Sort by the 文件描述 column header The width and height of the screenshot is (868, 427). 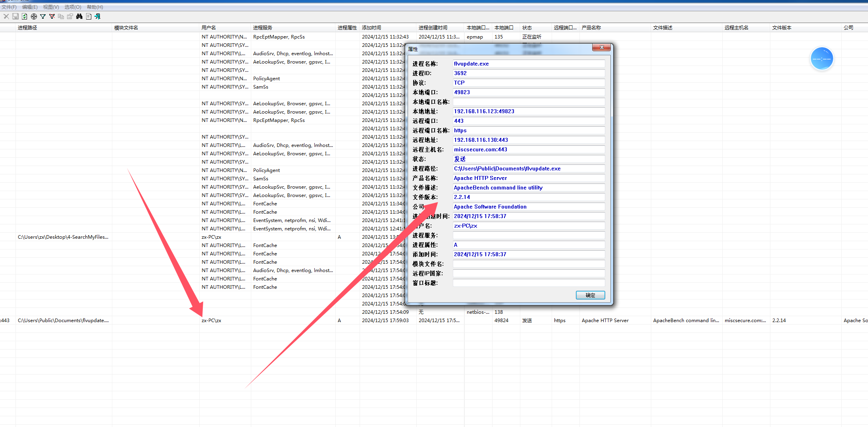coord(687,27)
